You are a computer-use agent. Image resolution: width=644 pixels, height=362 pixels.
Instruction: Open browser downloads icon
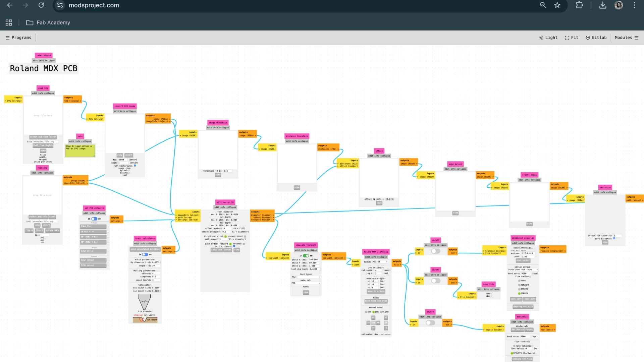tap(603, 5)
